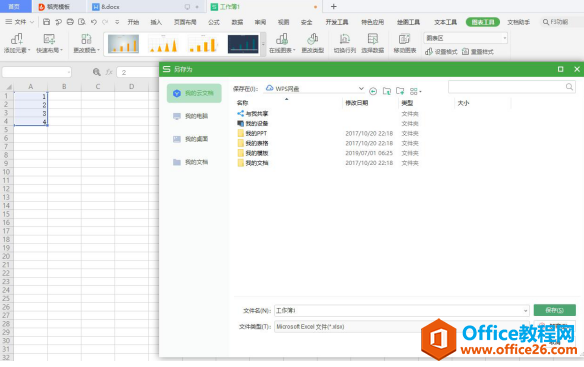Screen dimensions: 584x367
Task: Open the file type combo box
Action: click(402, 326)
